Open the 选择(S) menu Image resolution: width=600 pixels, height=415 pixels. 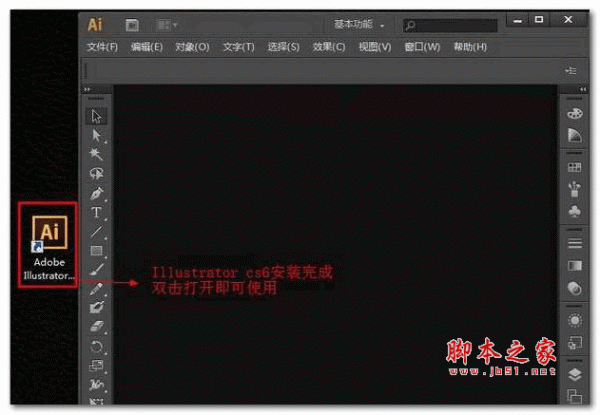point(283,47)
